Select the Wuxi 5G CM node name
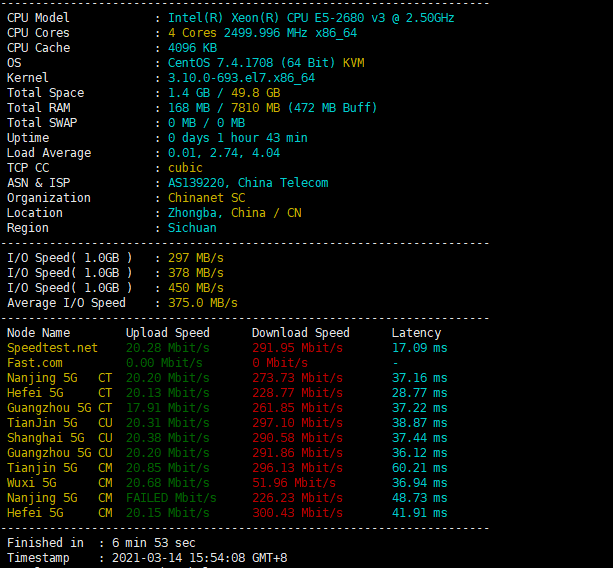Viewport: 613px width, 568px height. (59, 483)
